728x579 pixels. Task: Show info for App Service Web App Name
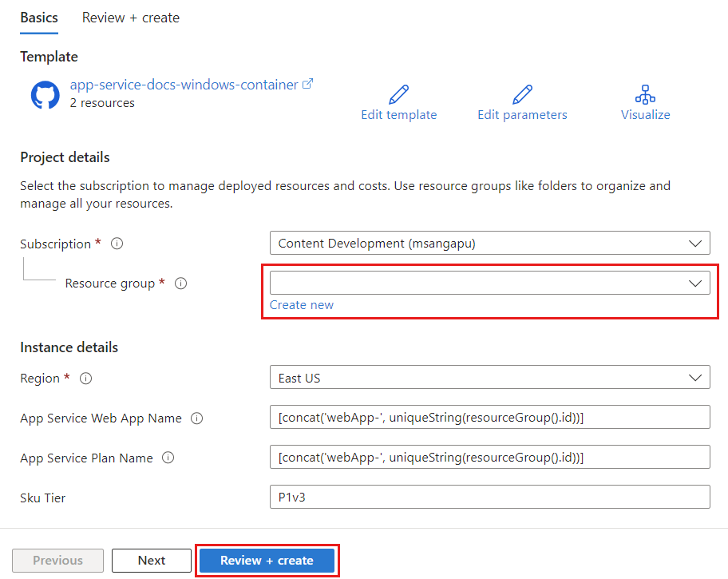click(x=197, y=418)
